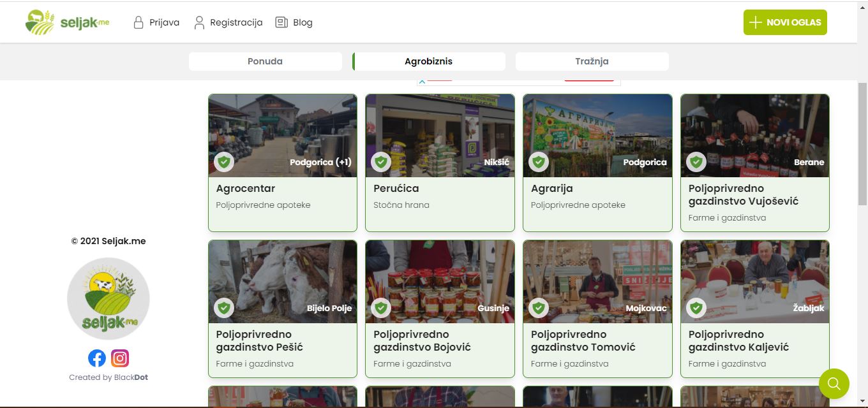The image size is (868, 408).
Task: Click the Agrarija card title
Action: tap(552, 189)
